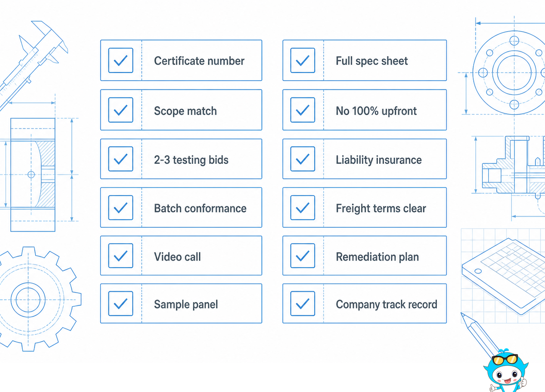Select the Company track record label
545x392 pixels.
[386, 304]
